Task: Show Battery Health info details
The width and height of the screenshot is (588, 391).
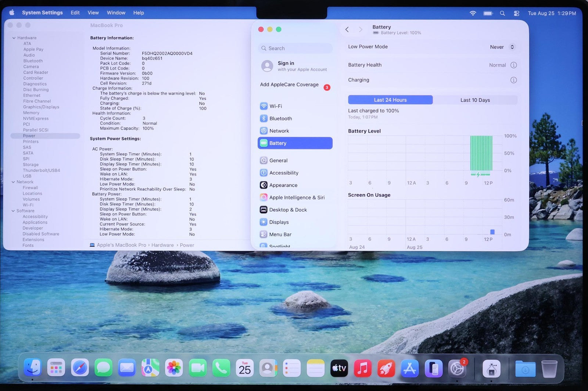Action: click(513, 65)
